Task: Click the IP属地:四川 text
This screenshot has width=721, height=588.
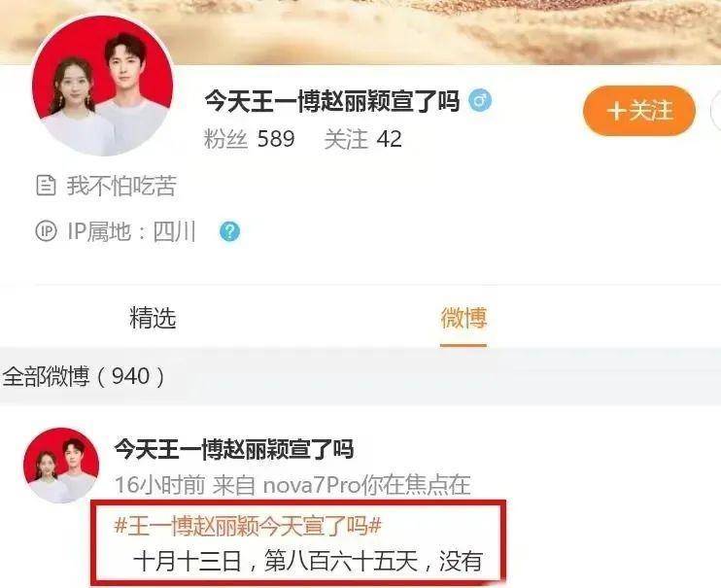Action: [x=131, y=231]
